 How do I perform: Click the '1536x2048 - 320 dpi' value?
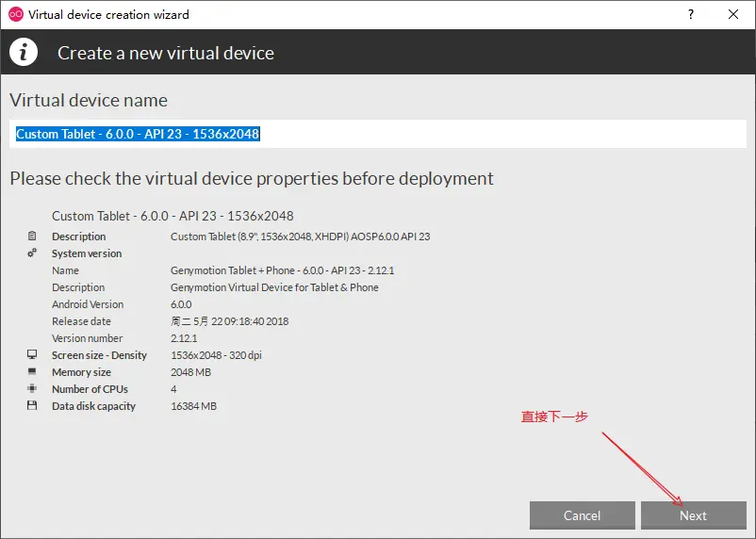216,355
